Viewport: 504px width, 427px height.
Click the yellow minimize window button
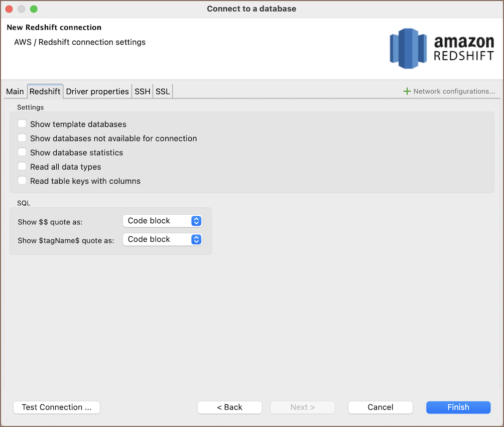[x=22, y=9]
